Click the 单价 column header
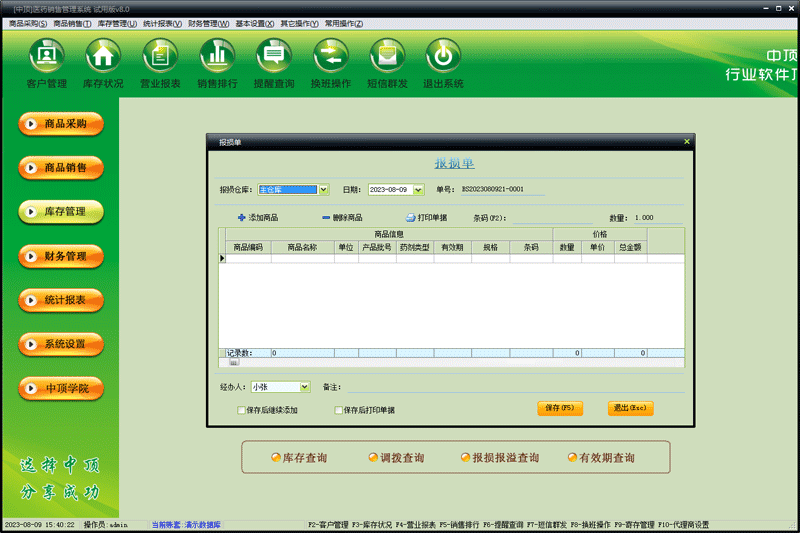The height and width of the screenshot is (533, 800). click(x=598, y=247)
